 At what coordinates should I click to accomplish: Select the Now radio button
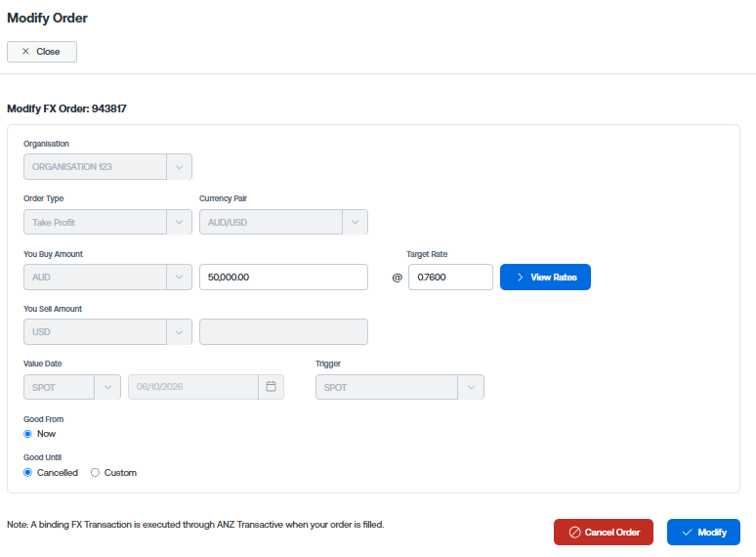(28, 434)
